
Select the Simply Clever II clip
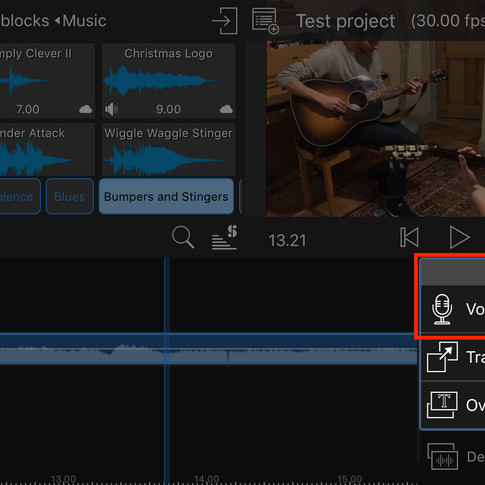tap(47, 81)
